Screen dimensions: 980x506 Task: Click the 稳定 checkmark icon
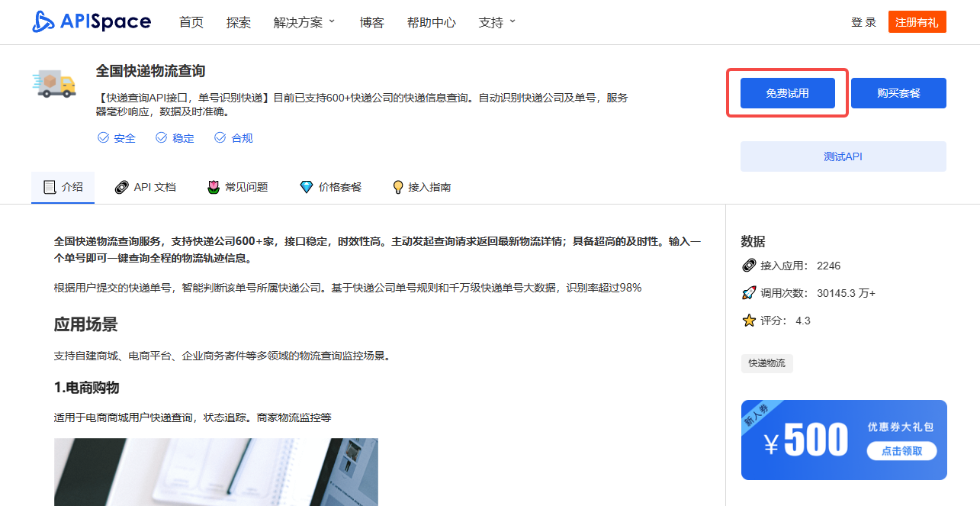tap(161, 138)
